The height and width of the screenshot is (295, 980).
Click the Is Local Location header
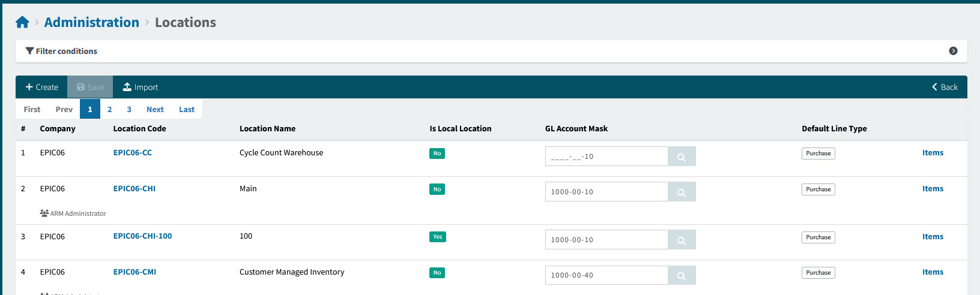[x=461, y=128]
